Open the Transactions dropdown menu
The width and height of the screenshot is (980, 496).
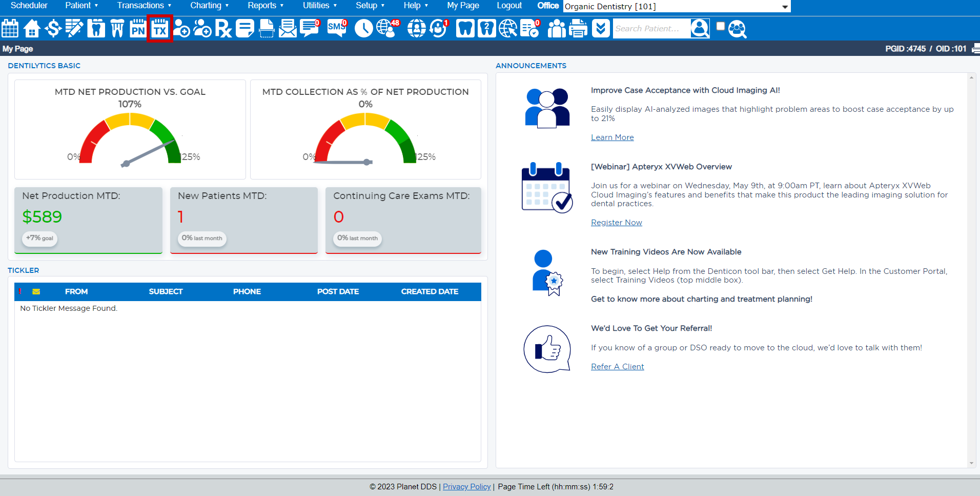pos(144,6)
